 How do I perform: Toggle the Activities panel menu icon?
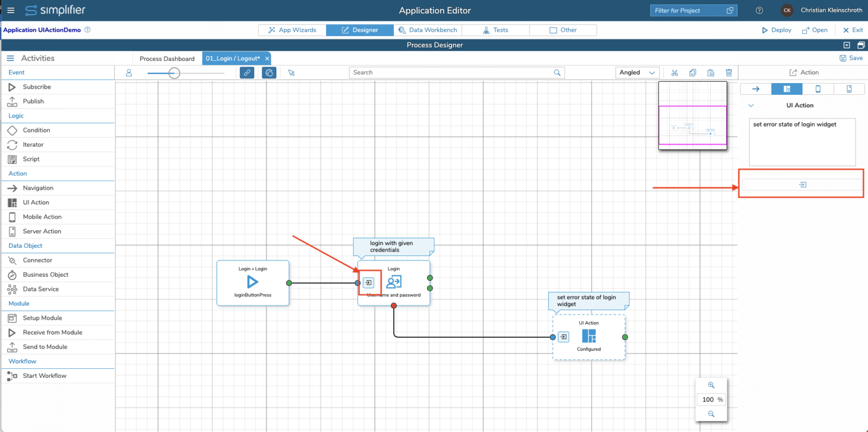pos(10,58)
